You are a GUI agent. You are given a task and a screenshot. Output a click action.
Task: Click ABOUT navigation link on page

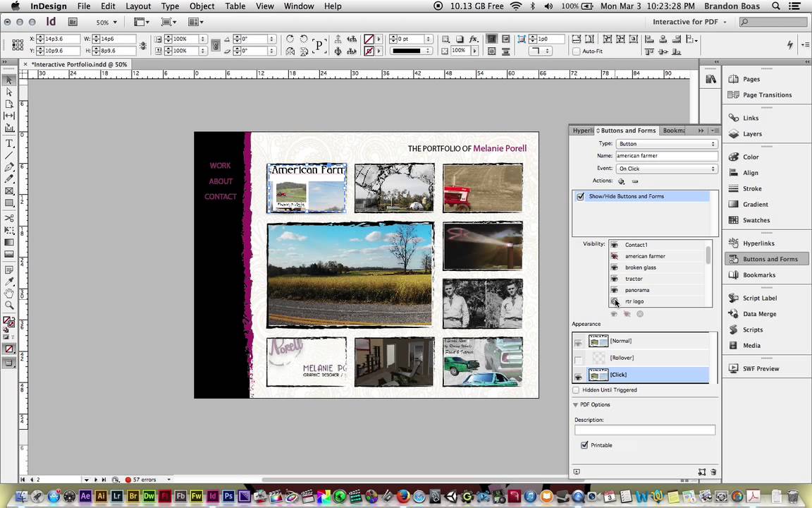[221, 181]
